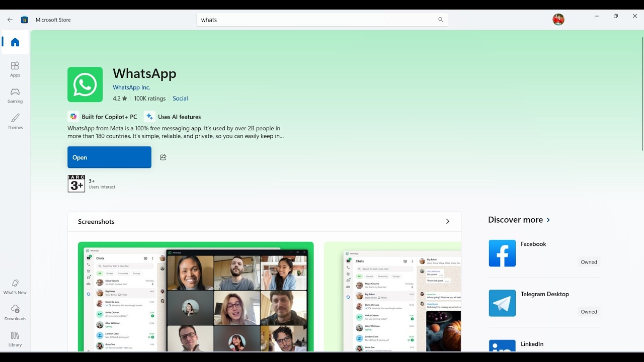
Task: Click the WhatsApp description text
Action: coord(176,132)
